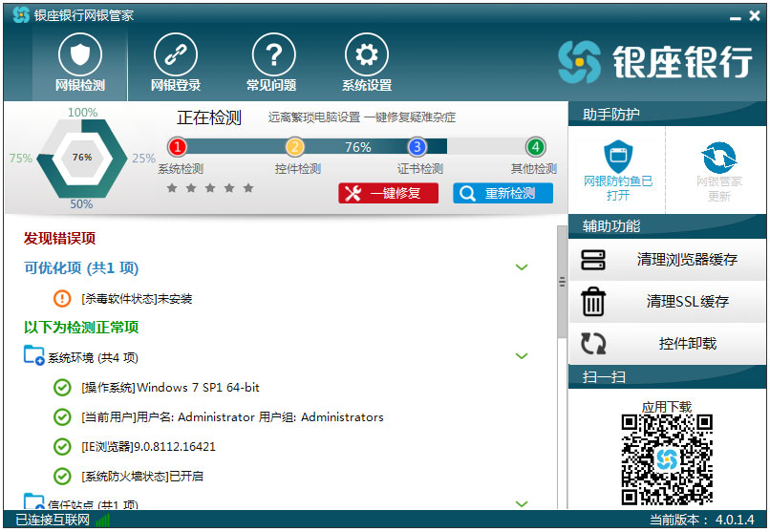Click the hexagon 76% progress gauge

click(x=81, y=158)
